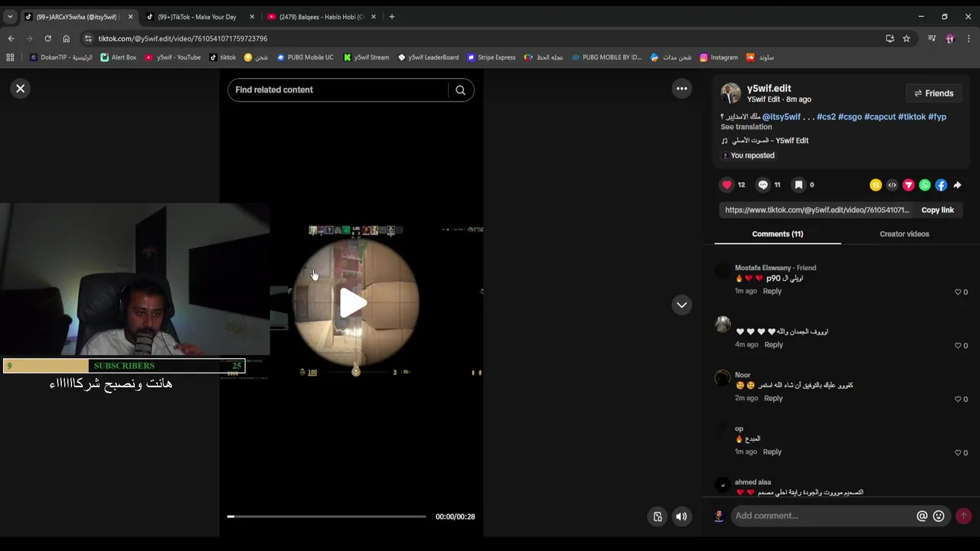This screenshot has width=980, height=551.
Task: Close the TikTok video viewer with the X icon
Action: [21, 89]
